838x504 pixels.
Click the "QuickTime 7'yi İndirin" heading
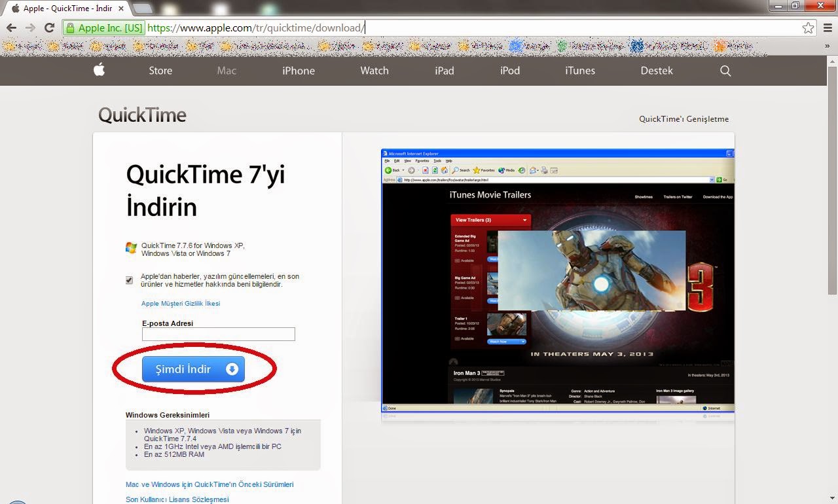(x=206, y=190)
